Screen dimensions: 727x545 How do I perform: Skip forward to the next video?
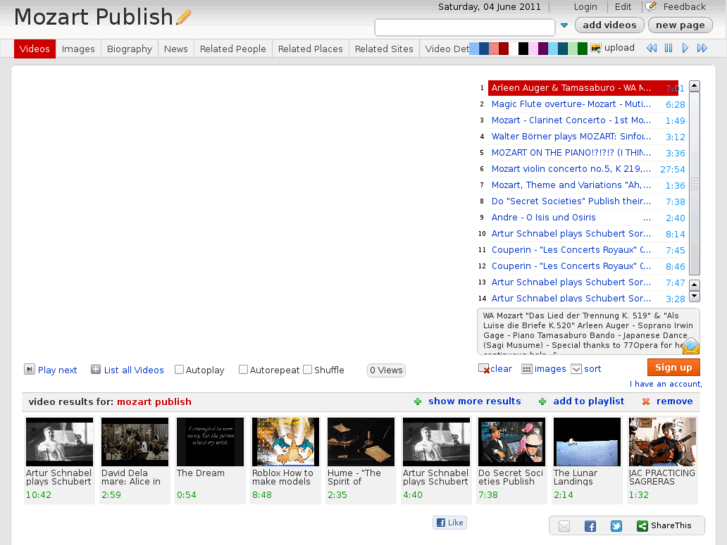702,48
